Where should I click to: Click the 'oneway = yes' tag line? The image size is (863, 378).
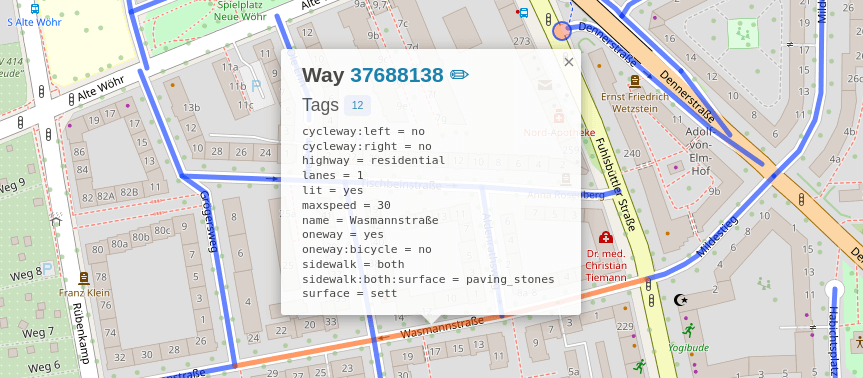[x=343, y=234]
